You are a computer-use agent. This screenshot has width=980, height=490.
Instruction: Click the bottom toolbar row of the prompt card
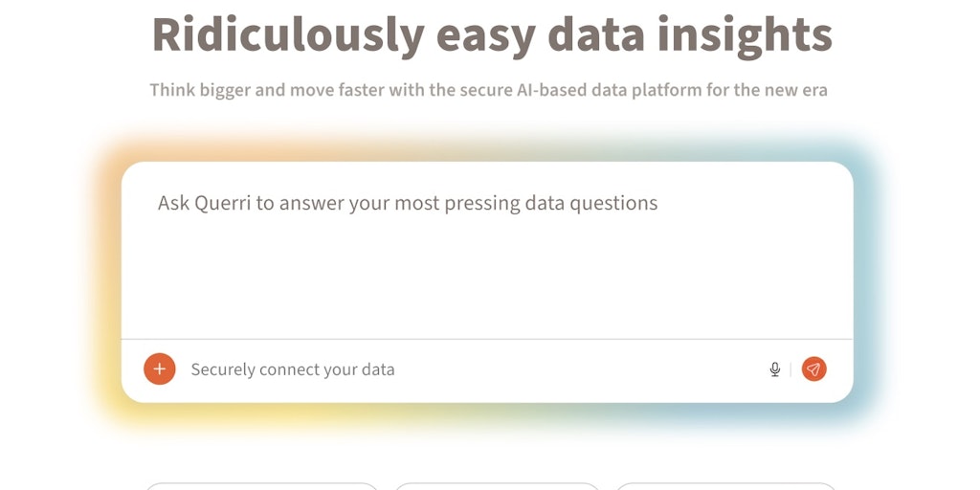click(487, 370)
